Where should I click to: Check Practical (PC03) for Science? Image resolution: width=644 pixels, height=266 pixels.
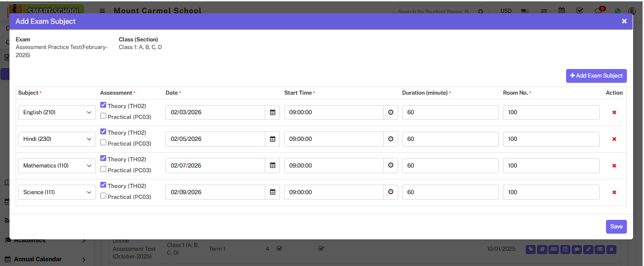(x=103, y=196)
